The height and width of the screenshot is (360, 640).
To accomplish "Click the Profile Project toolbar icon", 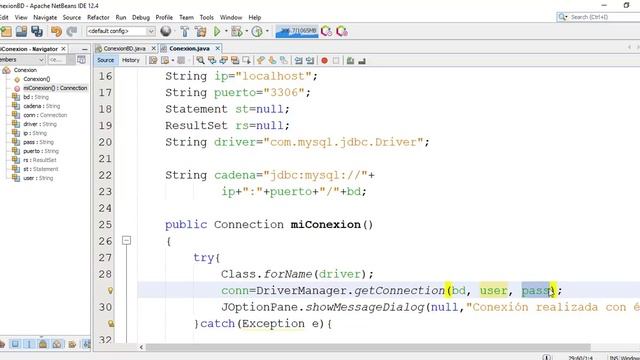I will (x=257, y=31).
